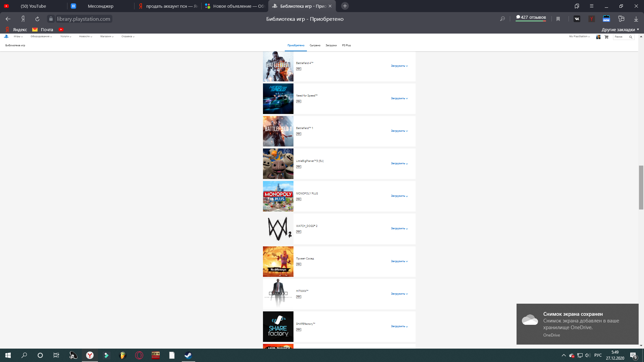Switch to the Сыграно tab
Viewport: 644px width, 362px height.
[315, 45]
